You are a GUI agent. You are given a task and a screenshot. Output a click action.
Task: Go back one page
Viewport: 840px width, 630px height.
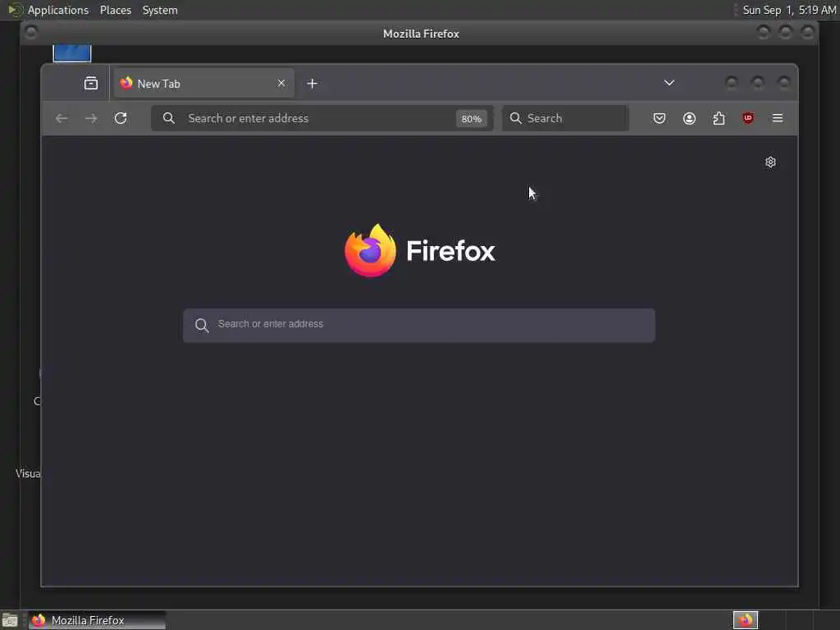(62, 118)
